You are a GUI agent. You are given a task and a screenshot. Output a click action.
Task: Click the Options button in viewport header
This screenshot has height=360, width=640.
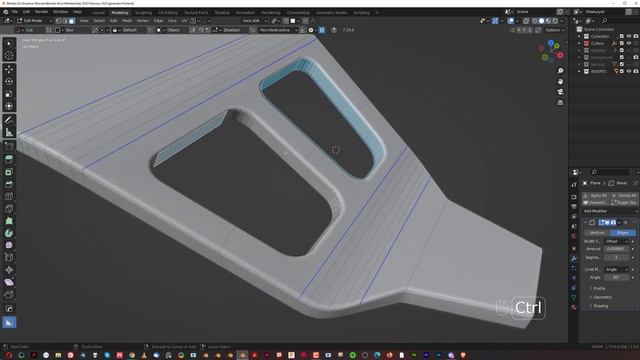[554, 30]
